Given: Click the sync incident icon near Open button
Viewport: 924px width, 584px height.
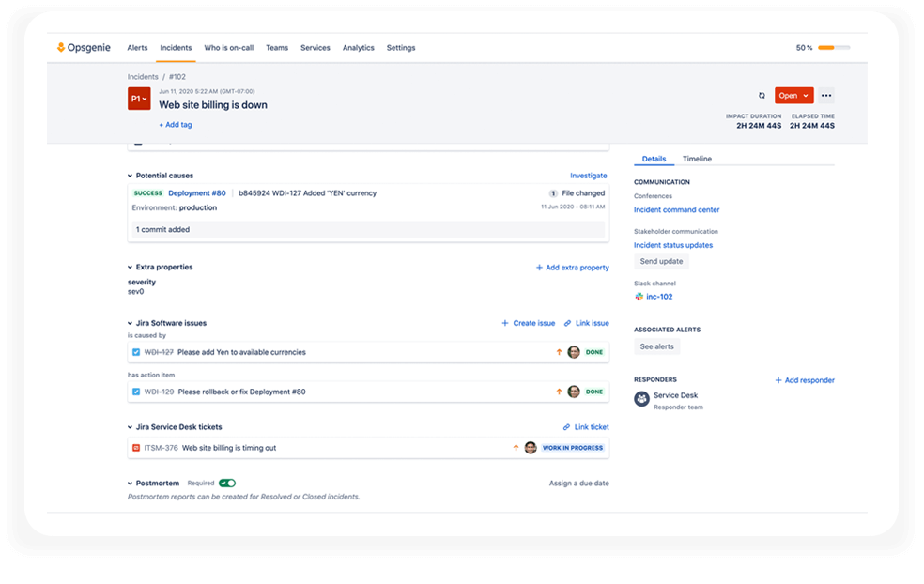Looking at the screenshot, I should point(762,95).
